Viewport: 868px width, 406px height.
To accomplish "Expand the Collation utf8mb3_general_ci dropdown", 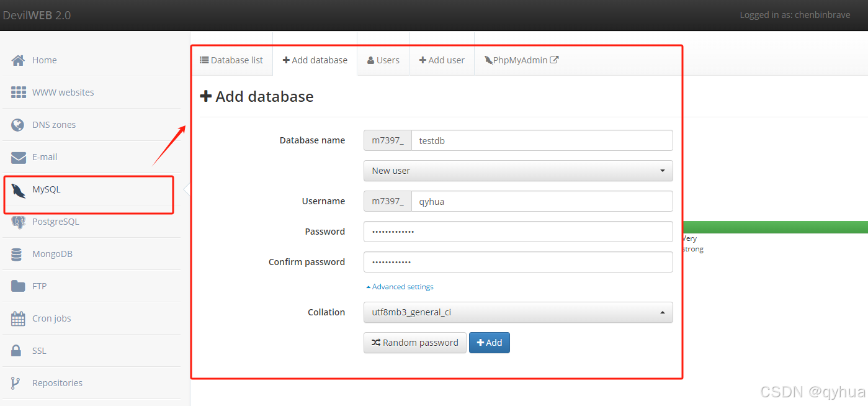I will point(517,312).
